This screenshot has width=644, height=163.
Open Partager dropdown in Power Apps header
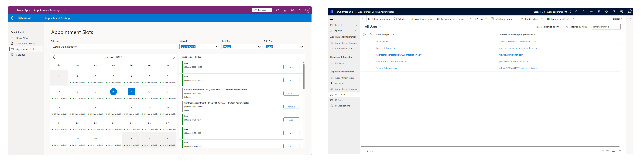tap(262, 10)
